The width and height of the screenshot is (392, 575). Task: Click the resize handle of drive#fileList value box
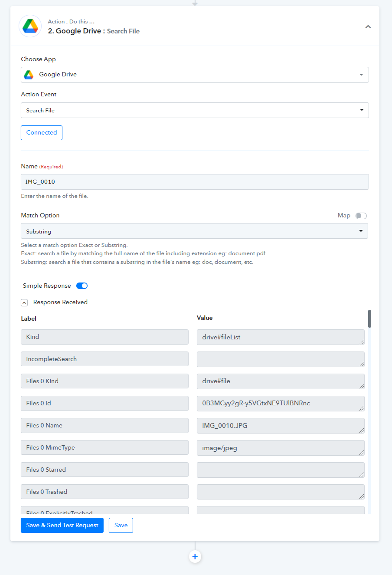pyautogui.click(x=362, y=342)
